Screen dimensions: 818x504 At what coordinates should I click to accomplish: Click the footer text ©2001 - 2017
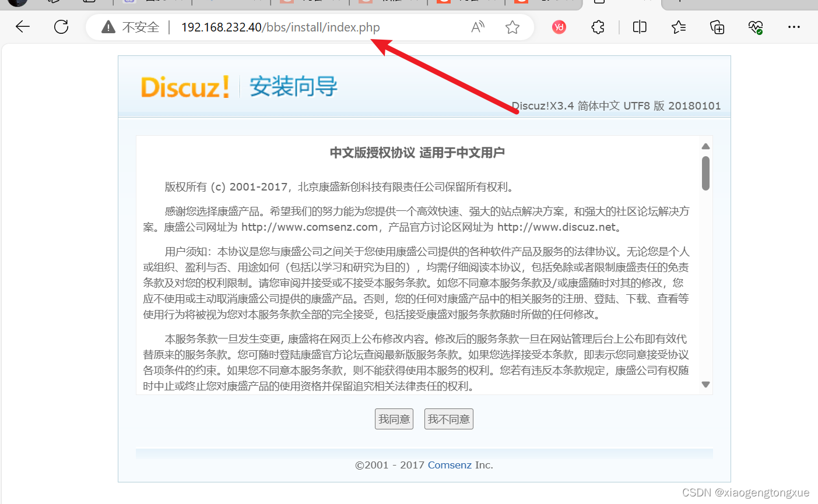point(390,465)
